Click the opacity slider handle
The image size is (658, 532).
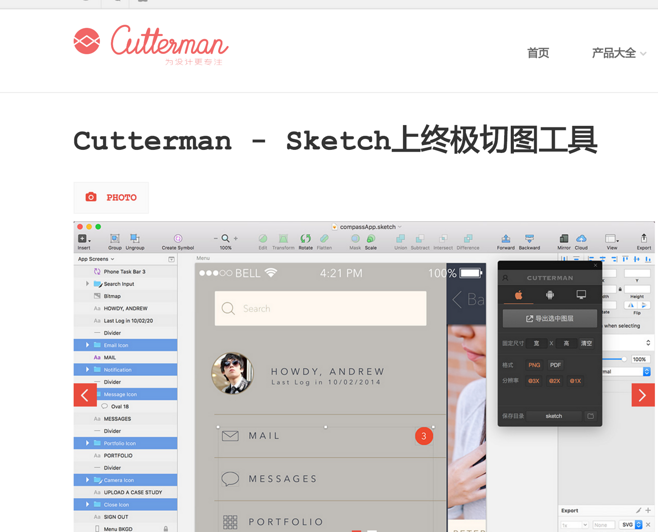[x=624, y=359]
